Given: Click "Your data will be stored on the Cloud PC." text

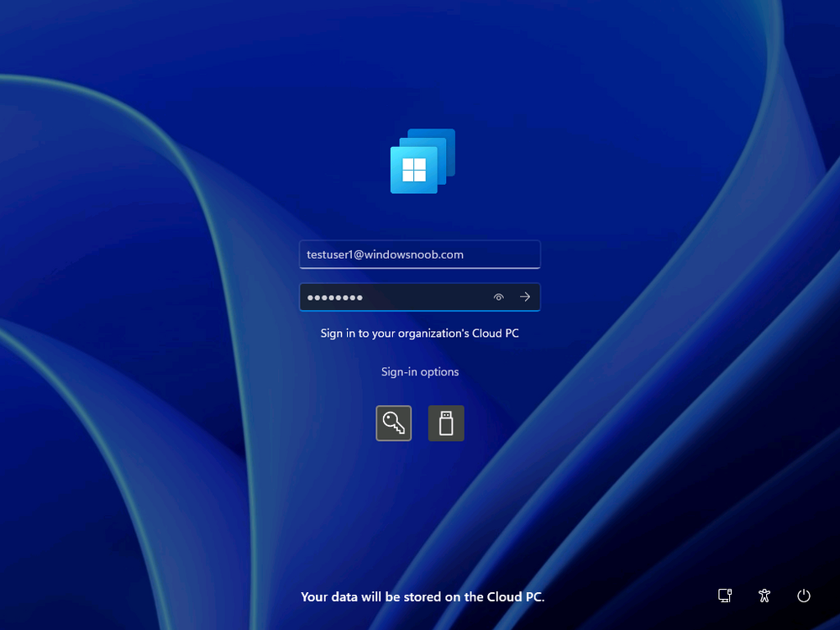Looking at the screenshot, I should (423, 596).
